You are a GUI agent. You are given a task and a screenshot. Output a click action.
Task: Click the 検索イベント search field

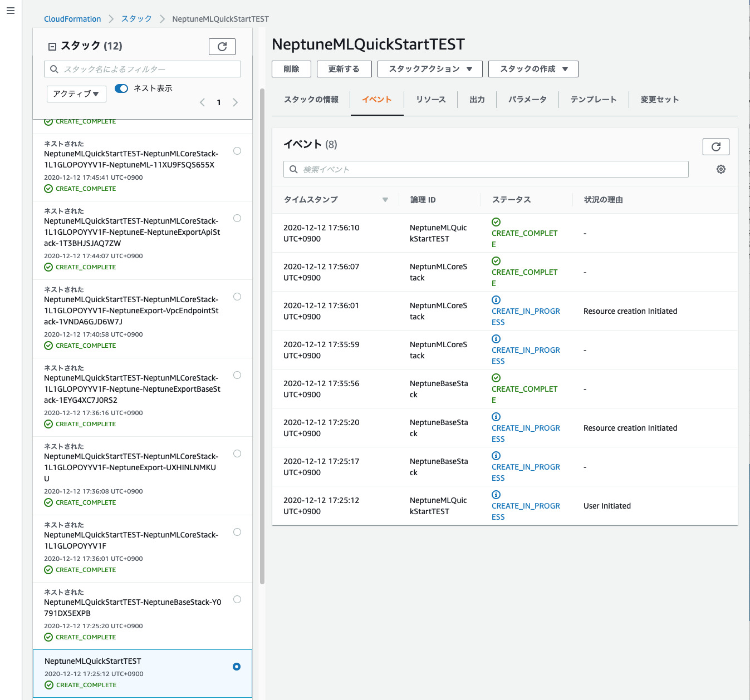tap(485, 169)
